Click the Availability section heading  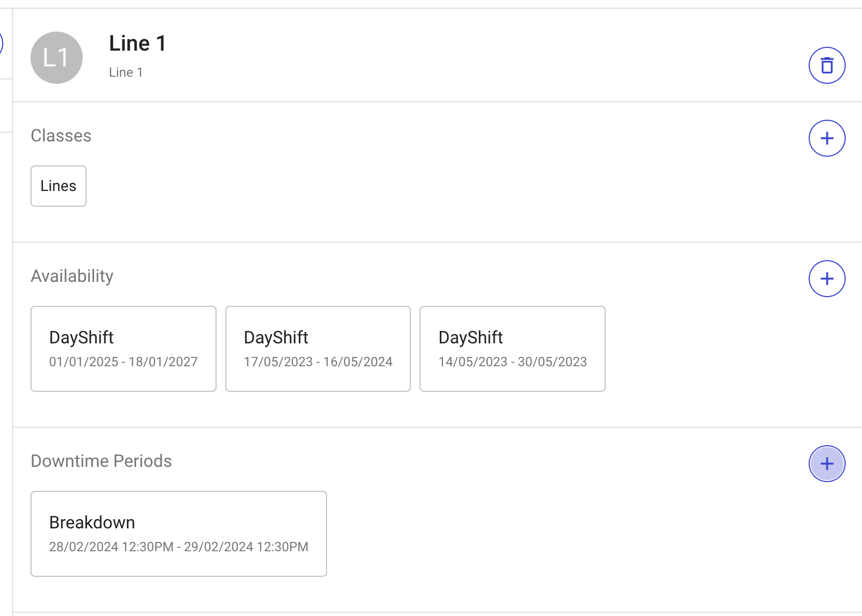tap(72, 276)
